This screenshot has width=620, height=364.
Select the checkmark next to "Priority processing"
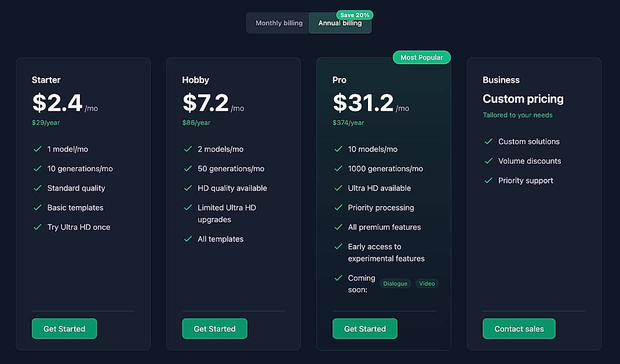(338, 207)
